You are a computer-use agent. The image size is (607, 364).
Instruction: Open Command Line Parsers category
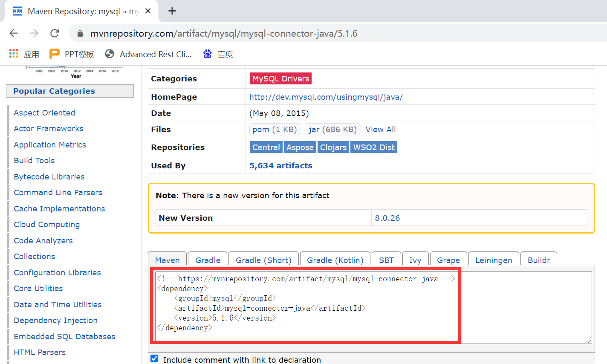(58, 192)
